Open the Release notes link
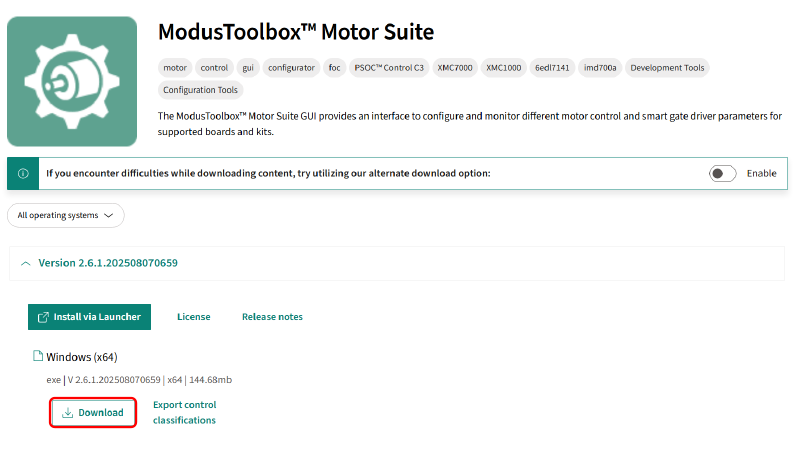Screen dimensions: 800x450 272,317
